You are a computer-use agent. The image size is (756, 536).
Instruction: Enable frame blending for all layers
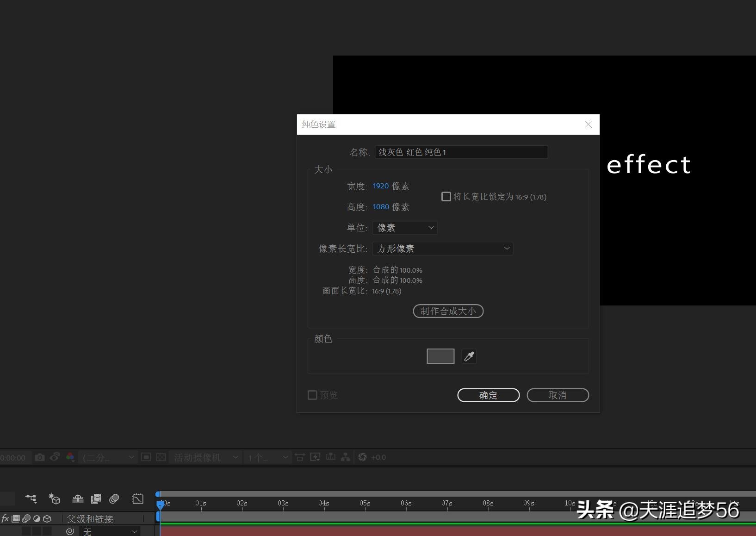[x=96, y=499]
